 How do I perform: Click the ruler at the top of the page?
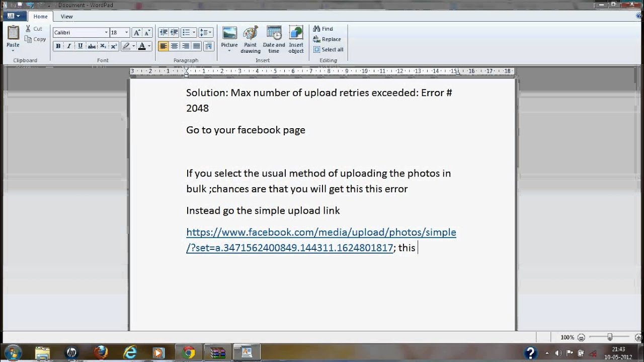(322, 71)
